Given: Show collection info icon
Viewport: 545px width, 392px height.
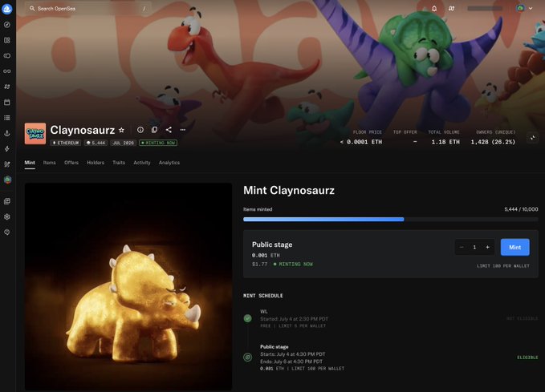Looking at the screenshot, I should click(x=140, y=130).
